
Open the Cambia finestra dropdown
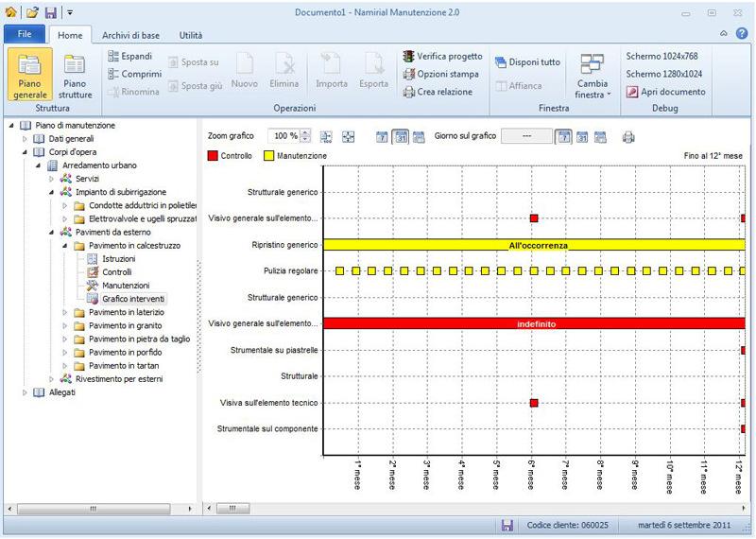tap(593, 76)
